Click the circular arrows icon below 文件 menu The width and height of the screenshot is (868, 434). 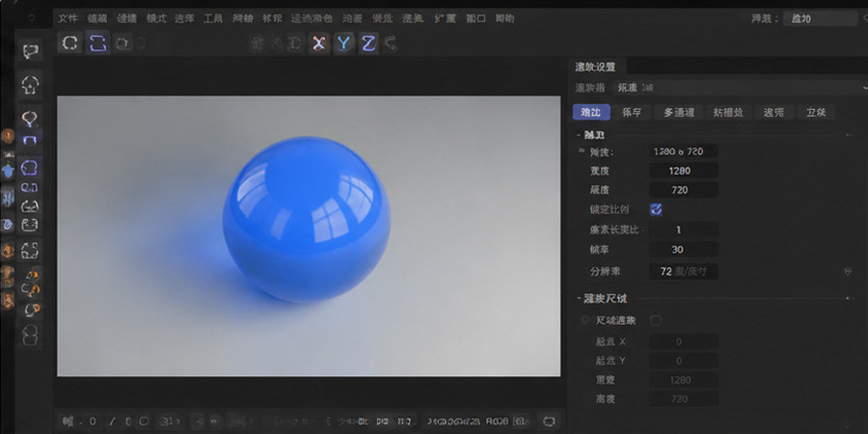coord(70,43)
